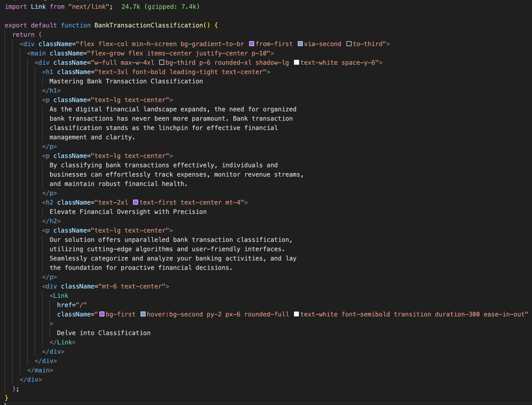The image size is (532, 405).
Task: Click the Mastering Bank Transaction Classification heading text
Action: (126, 81)
